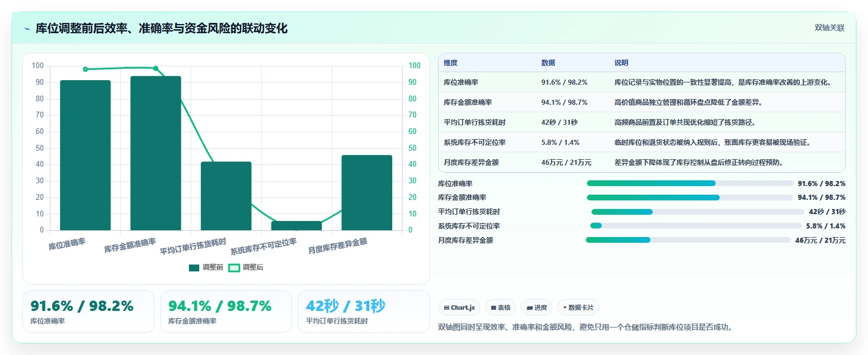The width and height of the screenshot is (868, 355).
Task: Click the 42秒 / 31秒 table cell
Action: 559,123
